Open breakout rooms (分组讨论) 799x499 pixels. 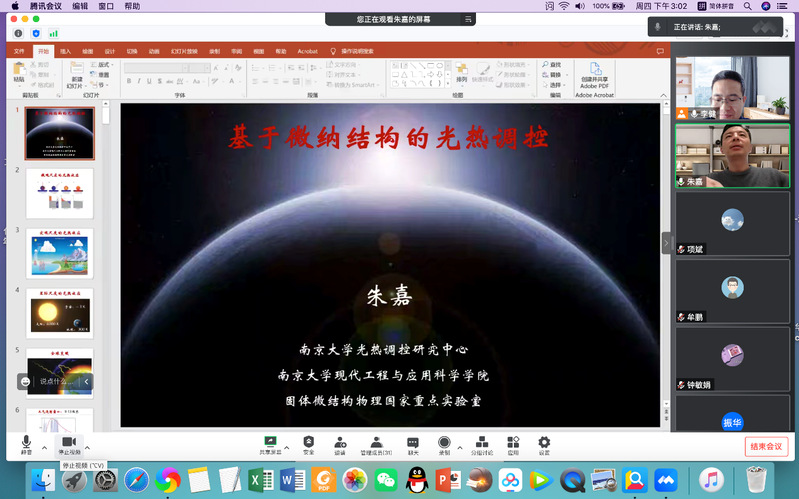[x=481, y=442]
